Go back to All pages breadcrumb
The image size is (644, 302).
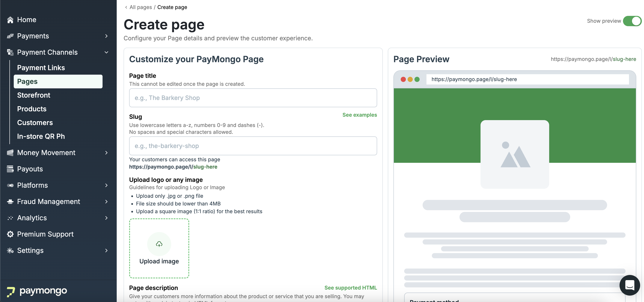click(x=141, y=7)
